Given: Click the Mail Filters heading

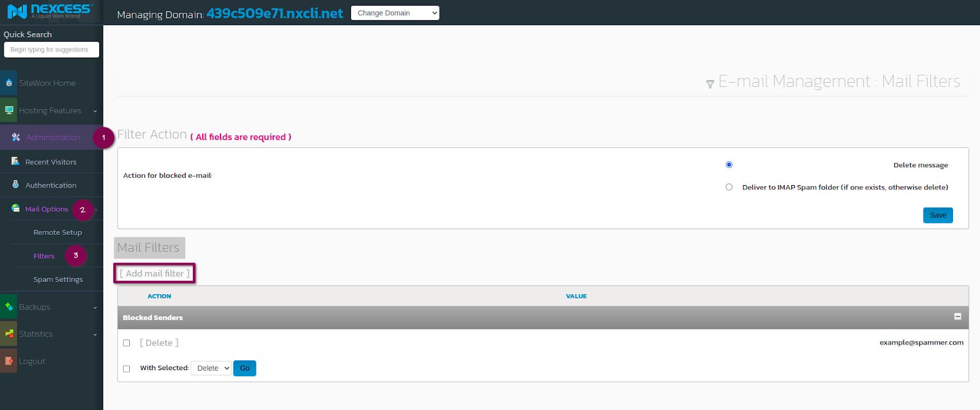Looking at the screenshot, I should (x=149, y=248).
